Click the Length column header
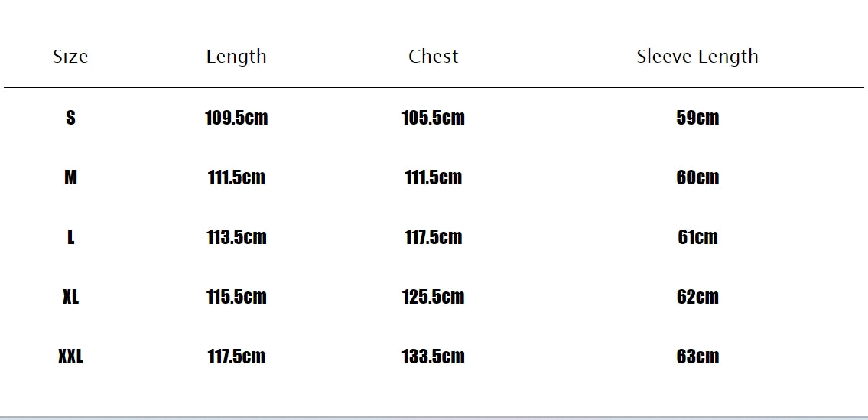Image resolution: width=868 pixels, height=420 pixels. [236, 57]
